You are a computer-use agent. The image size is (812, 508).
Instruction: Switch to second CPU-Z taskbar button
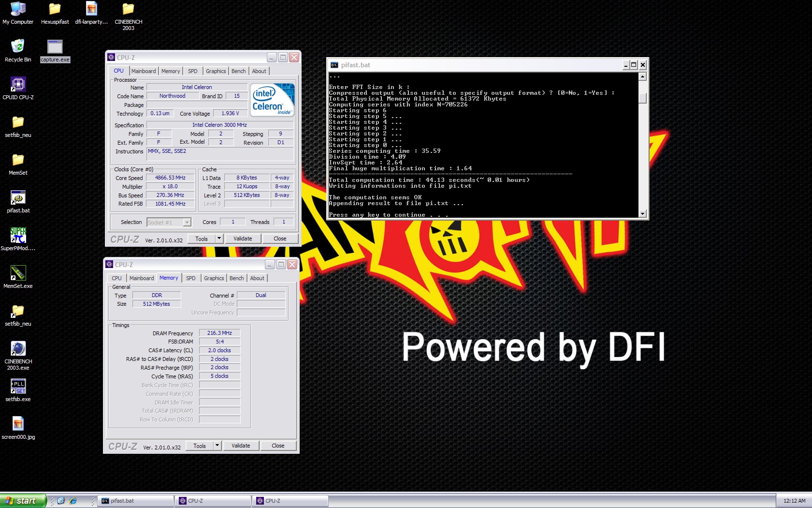coord(290,501)
